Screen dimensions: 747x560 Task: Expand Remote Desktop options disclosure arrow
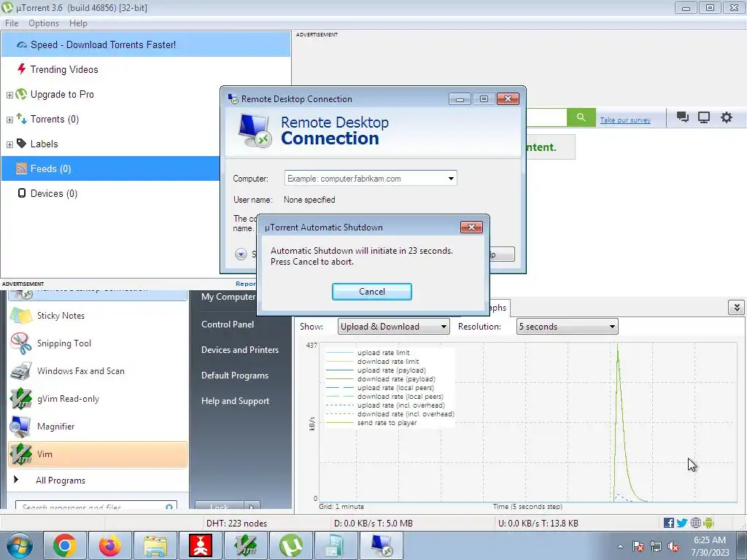pyautogui.click(x=241, y=254)
